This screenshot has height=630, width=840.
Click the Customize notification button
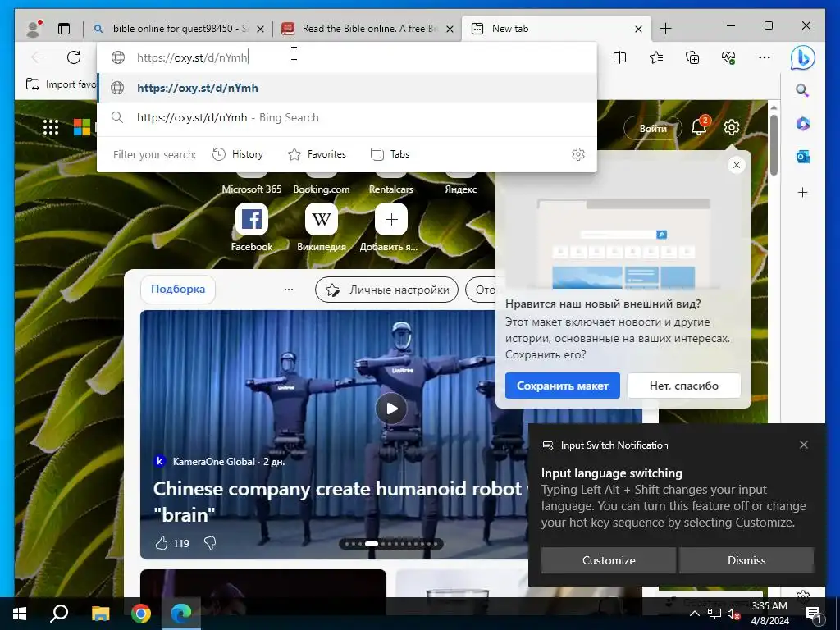coord(609,560)
